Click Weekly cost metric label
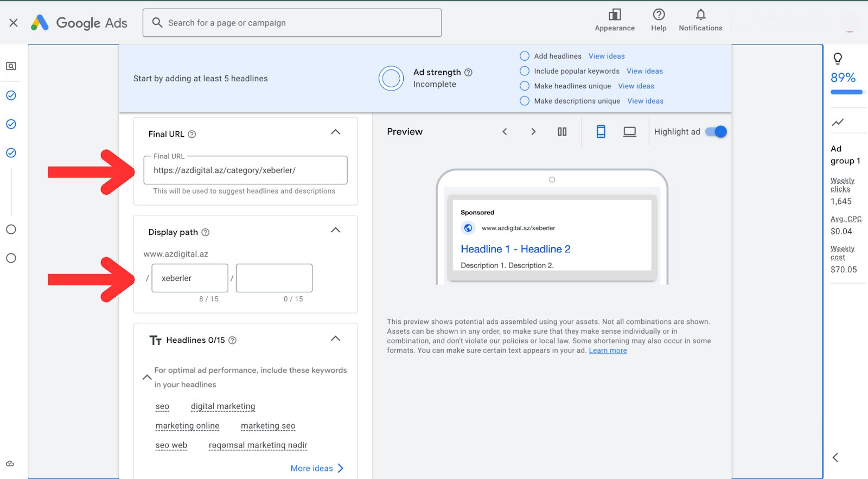This screenshot has width=868, height=479. (843, 253)
